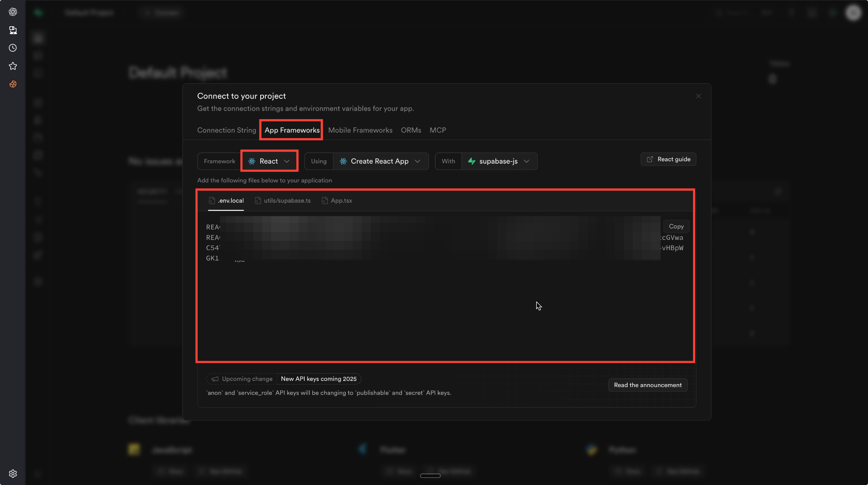Click the ChatGPT logo icon in sidebar
This screenshot has width=868, height=485.
[x=13, y=12]
